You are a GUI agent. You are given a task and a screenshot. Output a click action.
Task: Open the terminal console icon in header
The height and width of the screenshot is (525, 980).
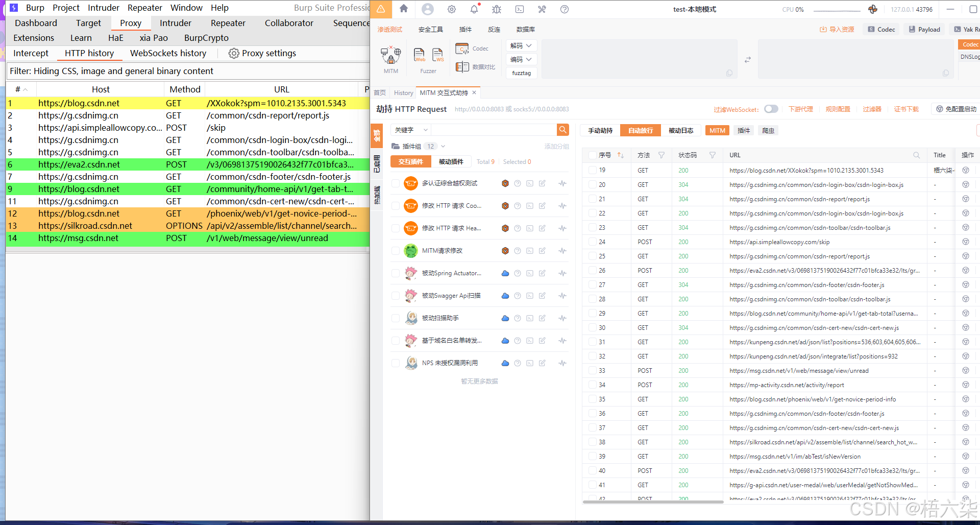520,9
